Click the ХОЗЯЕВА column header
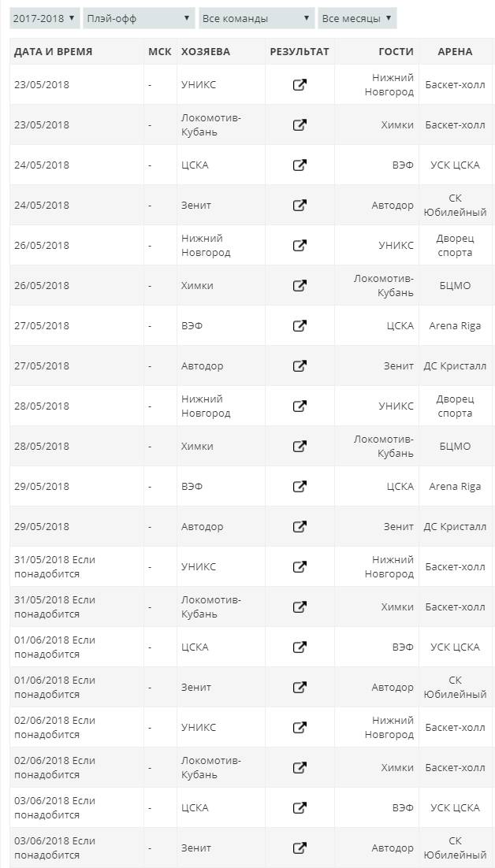495x868 pixels. [206, 52]
